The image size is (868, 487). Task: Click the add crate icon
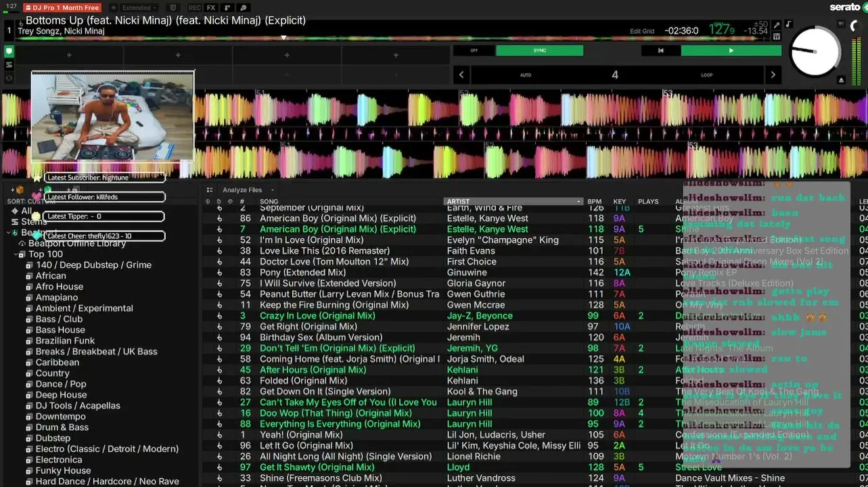click(x=18, y=190)
